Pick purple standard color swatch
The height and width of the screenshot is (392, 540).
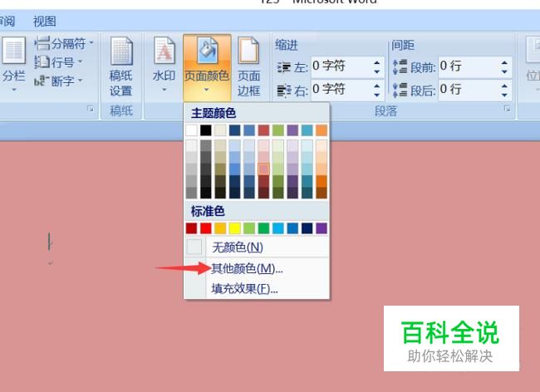[x=322, y=228]
